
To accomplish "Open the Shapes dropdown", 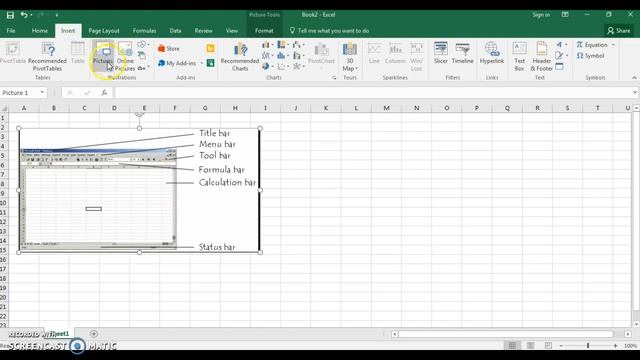I will 143,44.
